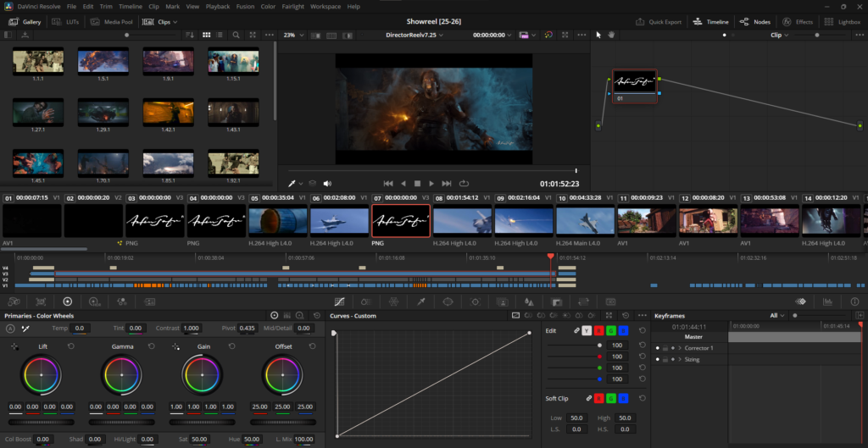
Task: Open the Tracker palette icon
Action: pyautogui.click(x=475, y=301)
